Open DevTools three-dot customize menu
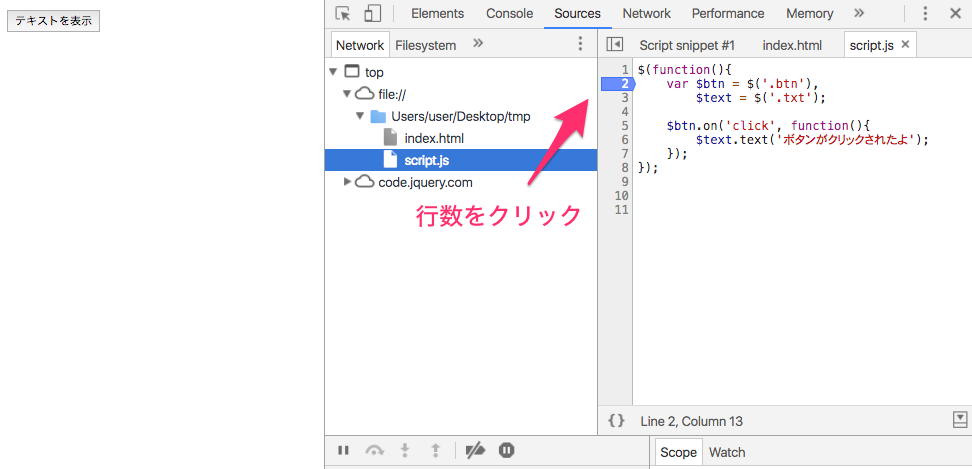 925,14
